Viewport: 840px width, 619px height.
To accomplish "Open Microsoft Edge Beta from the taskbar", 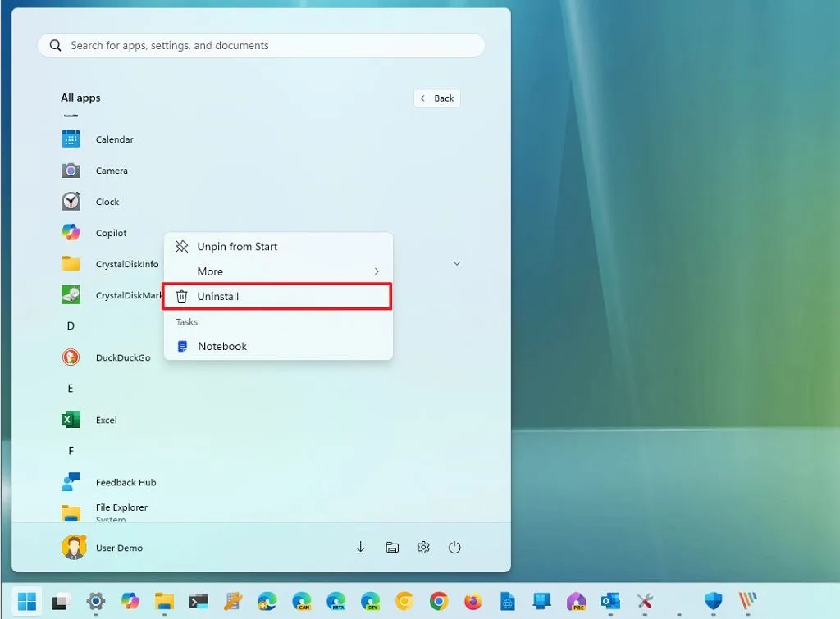I will [337, 601].
